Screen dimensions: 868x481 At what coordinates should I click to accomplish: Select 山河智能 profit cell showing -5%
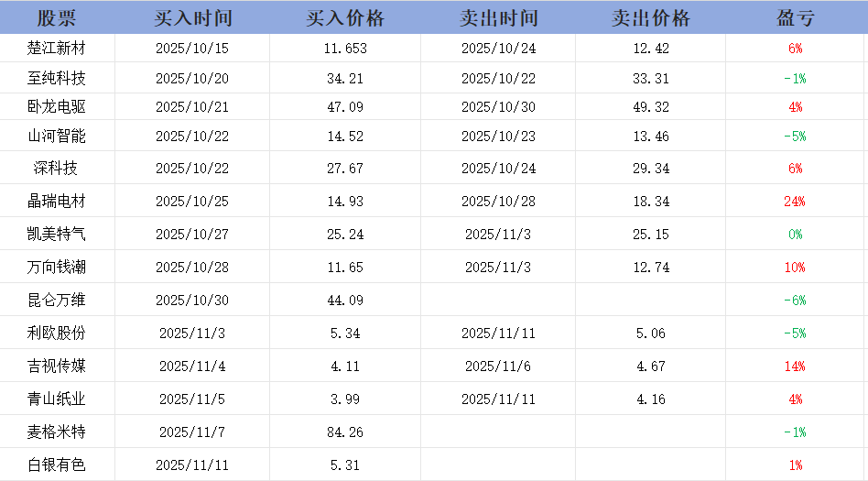pos(795,137)
